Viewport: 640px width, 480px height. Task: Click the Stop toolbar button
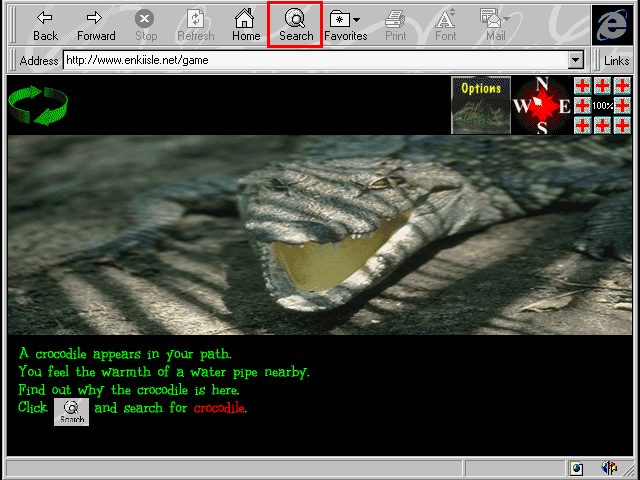click(x=146, y=26)
